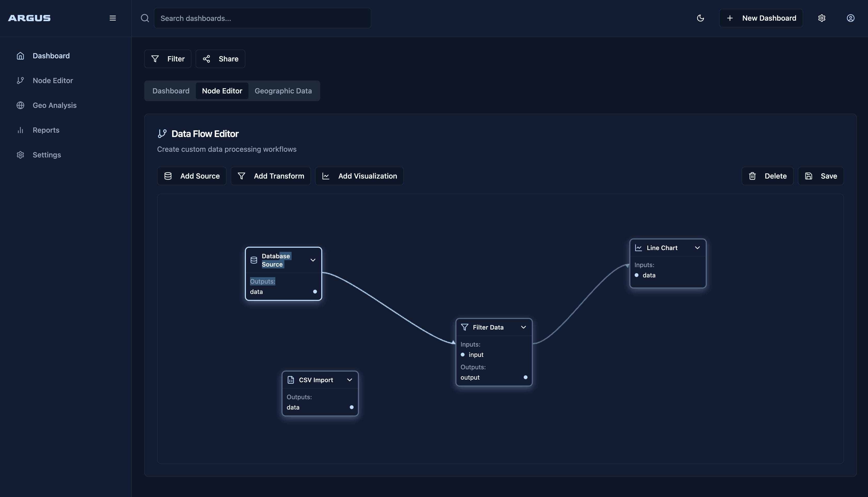Screen dimensions: 868x497
Task: Click Add Source button text
Action: tap(200, 176)
